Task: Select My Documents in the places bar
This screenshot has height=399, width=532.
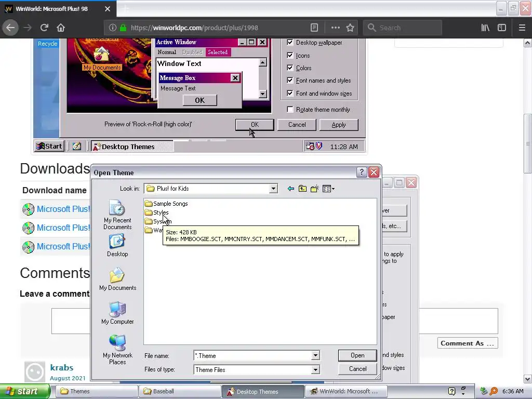Action: (117, 279)
